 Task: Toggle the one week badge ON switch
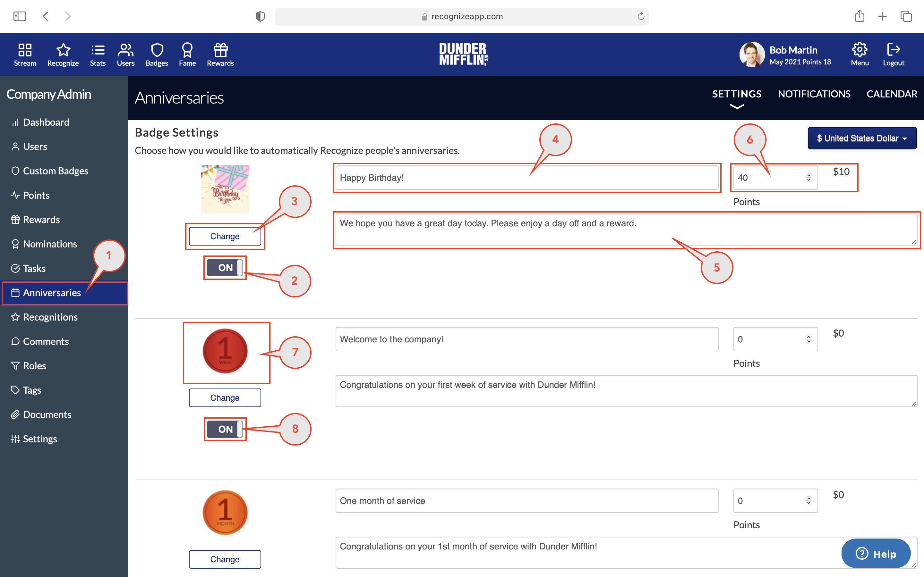[x=225, y=429]
